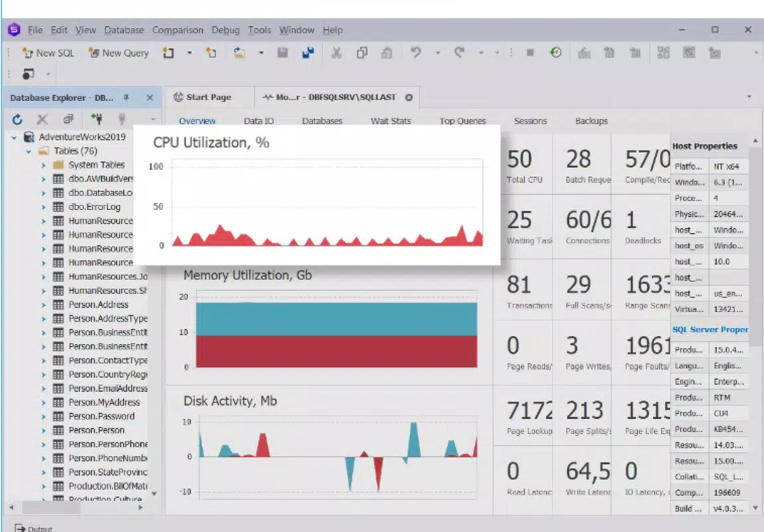Collapse the Tables (76) folder node
This screenshot has height=532, width=764.
tap(29, 152)
